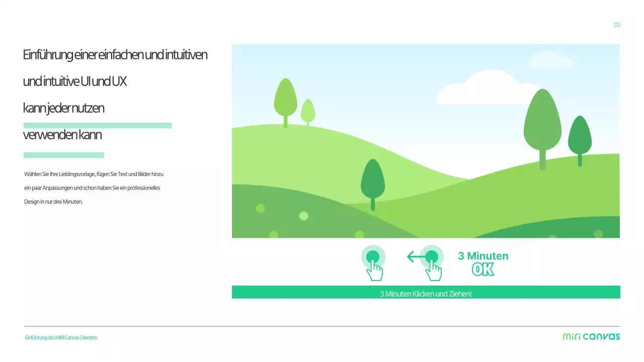This screenshot has height=362, width=644.
Task: Select the small light green tree on left
Action: click(308, 112)
